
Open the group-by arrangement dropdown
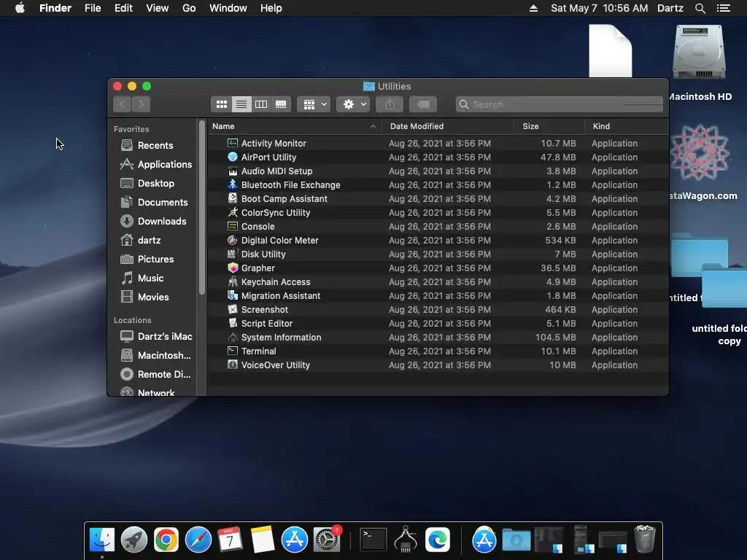(314, 104)
